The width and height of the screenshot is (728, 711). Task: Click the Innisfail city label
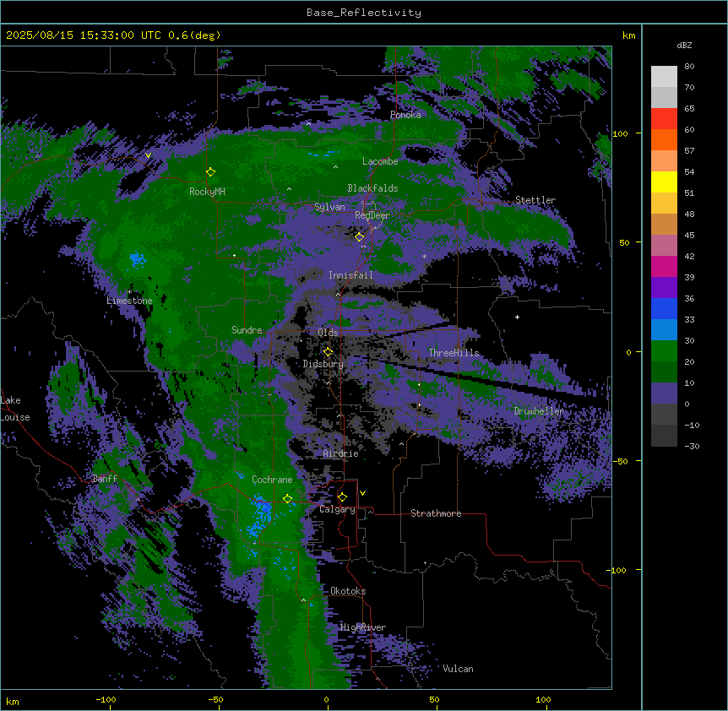[x=350, y=275]
